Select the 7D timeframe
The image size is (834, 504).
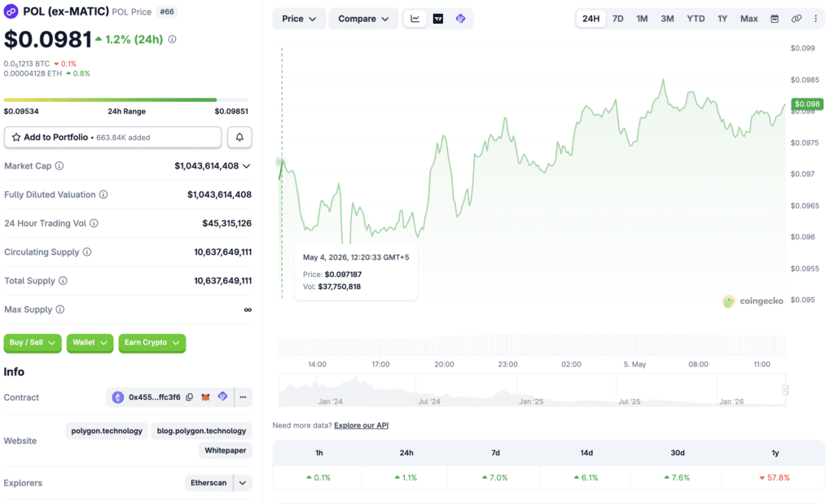coord(617,19)
